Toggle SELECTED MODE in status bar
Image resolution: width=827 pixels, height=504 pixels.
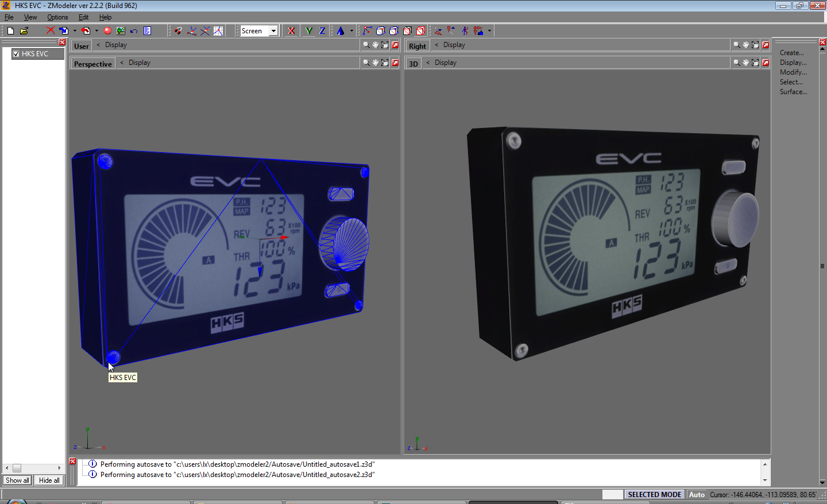click(x=655, y=495)
